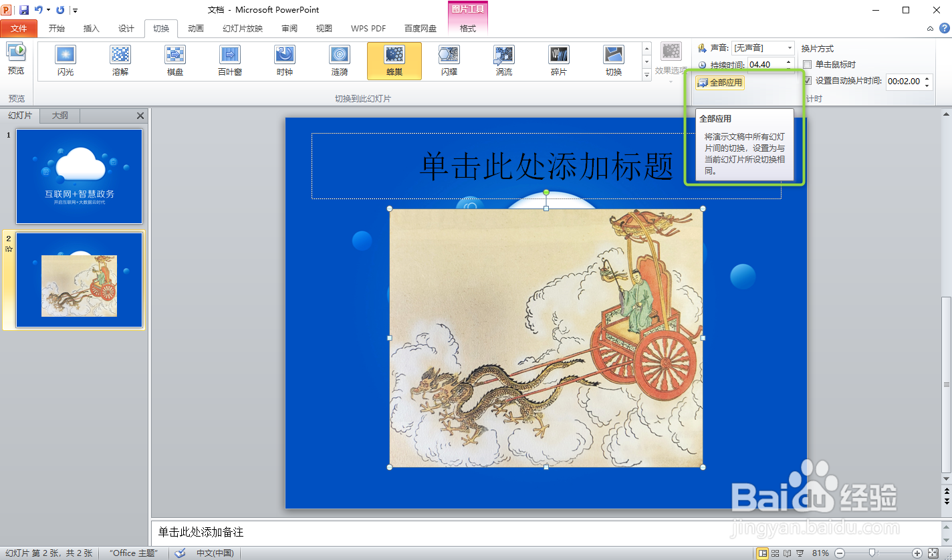Switch to the 大纲 outline pane tab
This screenshot has height=560, width=952.
[x=60, y=116]
